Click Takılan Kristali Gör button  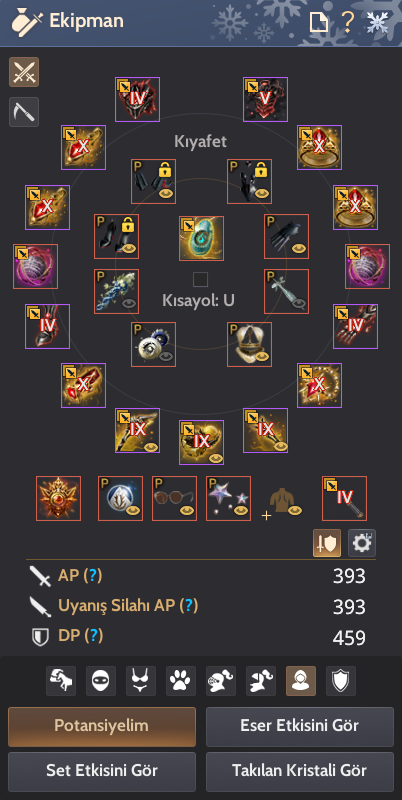pos(300,771)
